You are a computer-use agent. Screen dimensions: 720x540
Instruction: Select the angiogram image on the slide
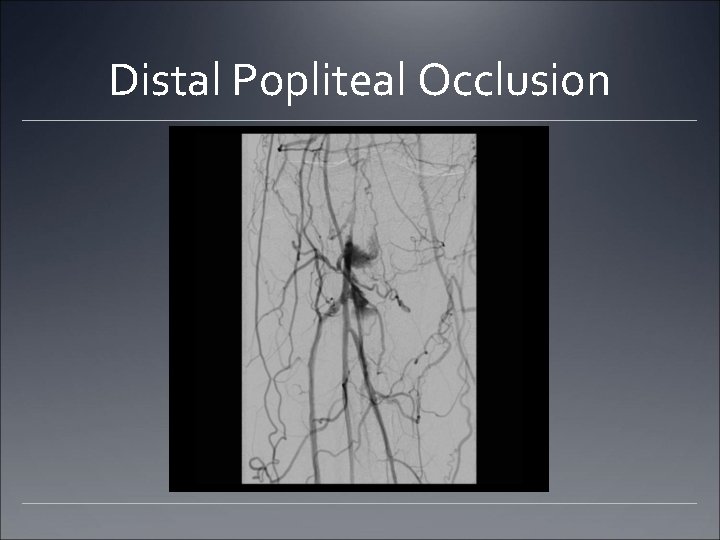click(359, 309)
